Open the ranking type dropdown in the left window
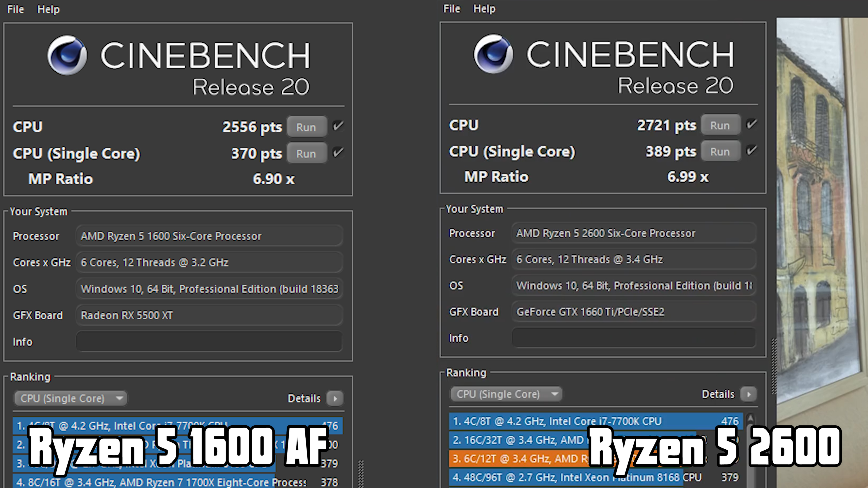The image size is (868, 488). [x=71, y=398]
